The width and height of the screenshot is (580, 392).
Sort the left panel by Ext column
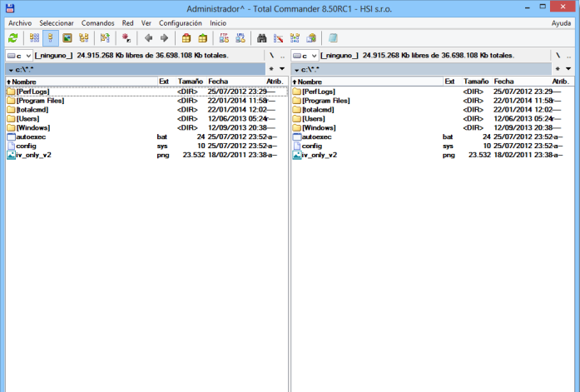point(166,82)
